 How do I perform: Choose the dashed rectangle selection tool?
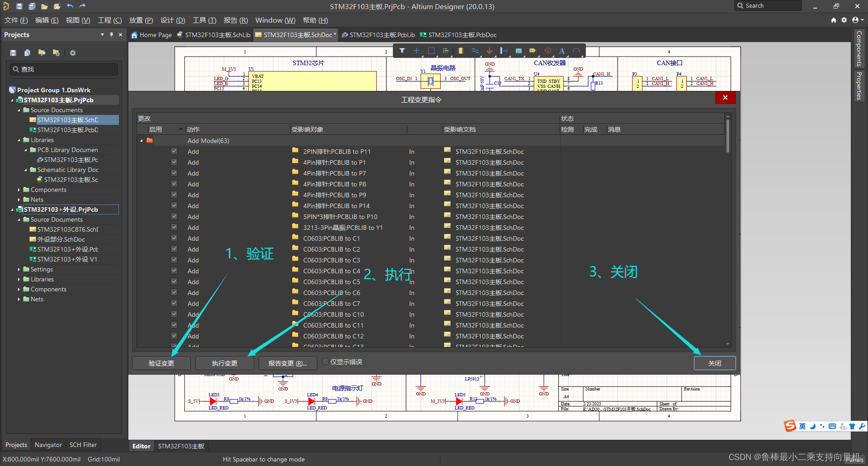(431, 51)
